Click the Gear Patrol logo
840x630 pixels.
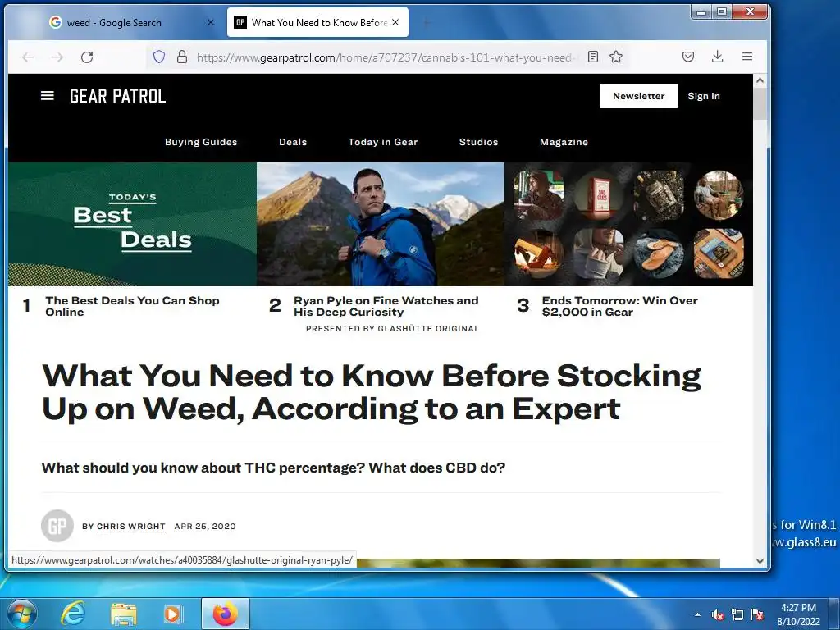[x=118, y=97]
